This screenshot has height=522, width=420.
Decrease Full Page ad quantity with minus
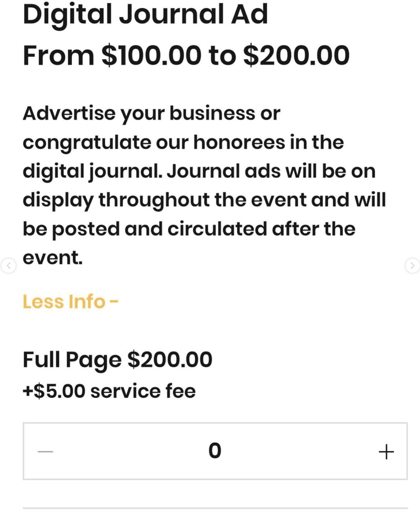[x=46, y=451]
